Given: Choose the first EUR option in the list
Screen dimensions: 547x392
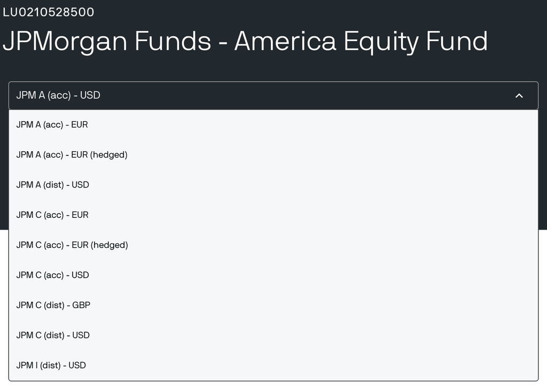Looking at the screenshot, I should point(52,124).
